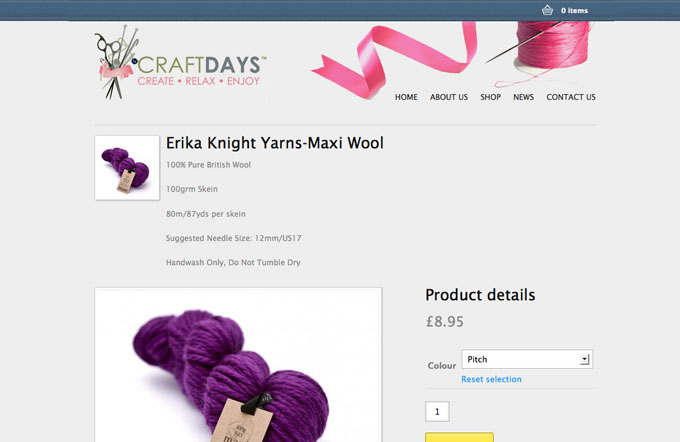This screenshot has height=442, width=680.
Task: Click the Reset selection link
Action: tap(491, 379)
